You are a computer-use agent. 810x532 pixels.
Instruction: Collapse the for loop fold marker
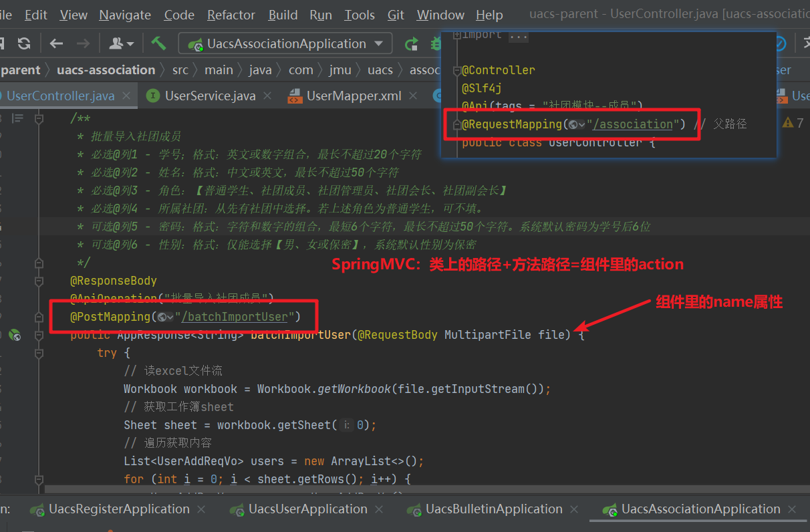point(39,479)
